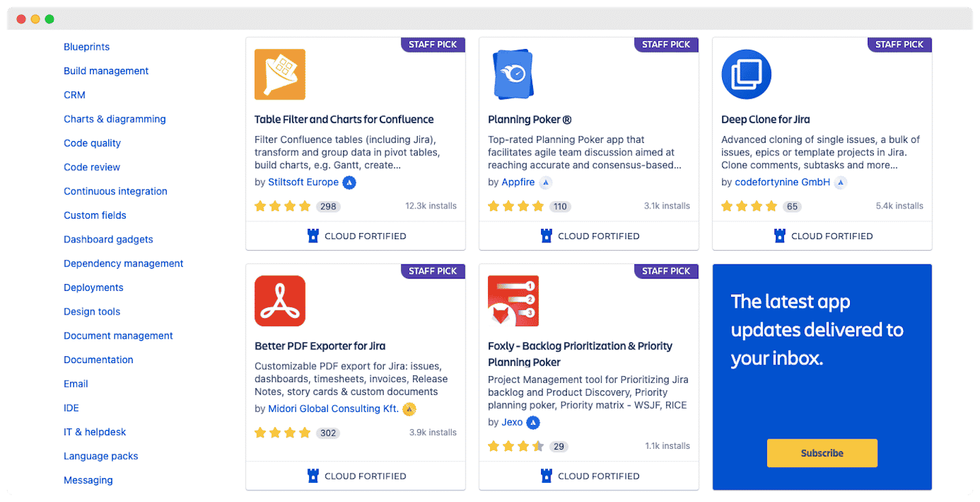Click the star rating on Table Filter card

pyautogui.click(x=282, y=206)
